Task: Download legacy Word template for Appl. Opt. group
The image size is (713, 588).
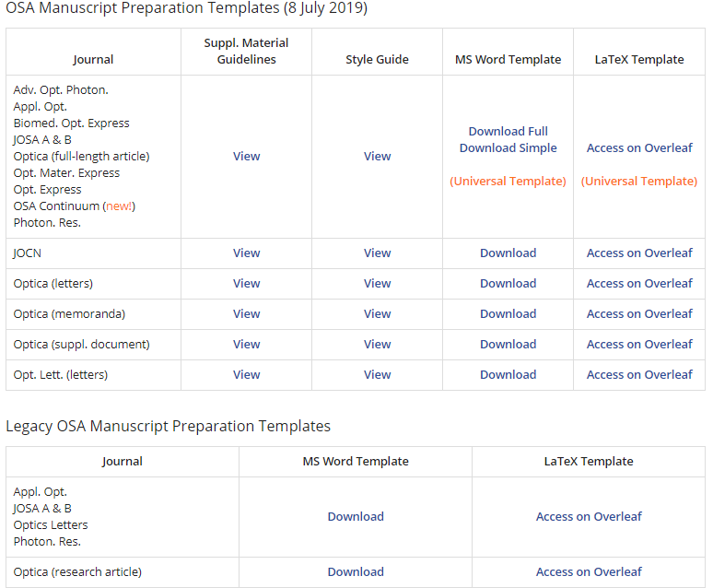Action: pos(356,516)
